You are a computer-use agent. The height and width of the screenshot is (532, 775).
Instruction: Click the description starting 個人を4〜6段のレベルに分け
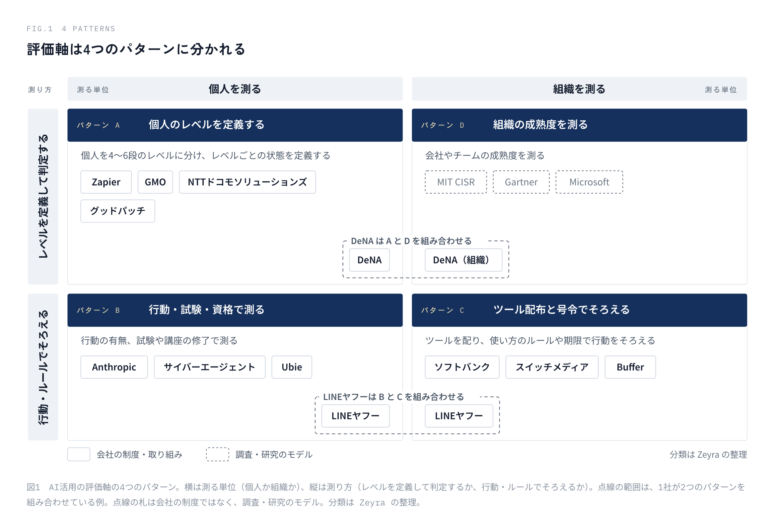[x=205, y=155]
